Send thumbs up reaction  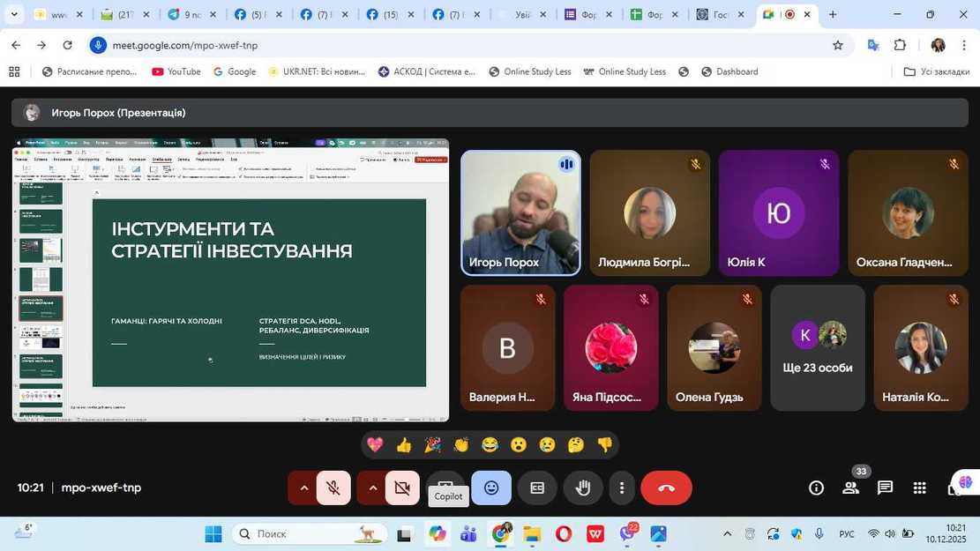pyautogui.click(x=404, y=445)
